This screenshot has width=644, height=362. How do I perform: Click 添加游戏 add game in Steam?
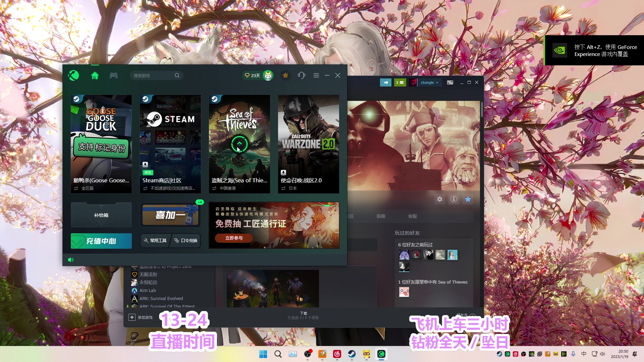click(x=141, y=317)
